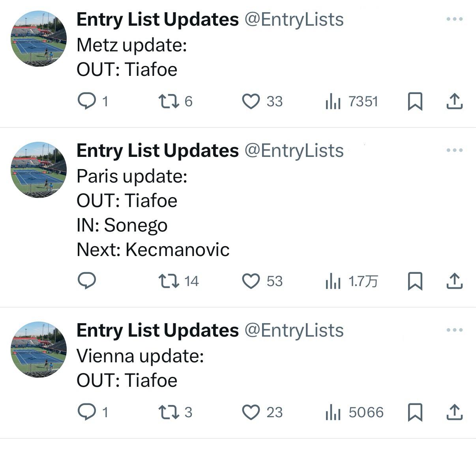
Task: Like the Paris update tweet
Action: click(x=251, y=281)
